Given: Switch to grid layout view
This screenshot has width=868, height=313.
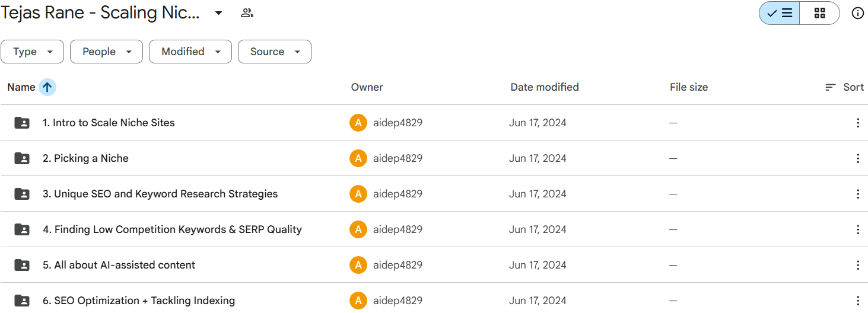Looking at the screenshot, I should [x=819, y=13].
